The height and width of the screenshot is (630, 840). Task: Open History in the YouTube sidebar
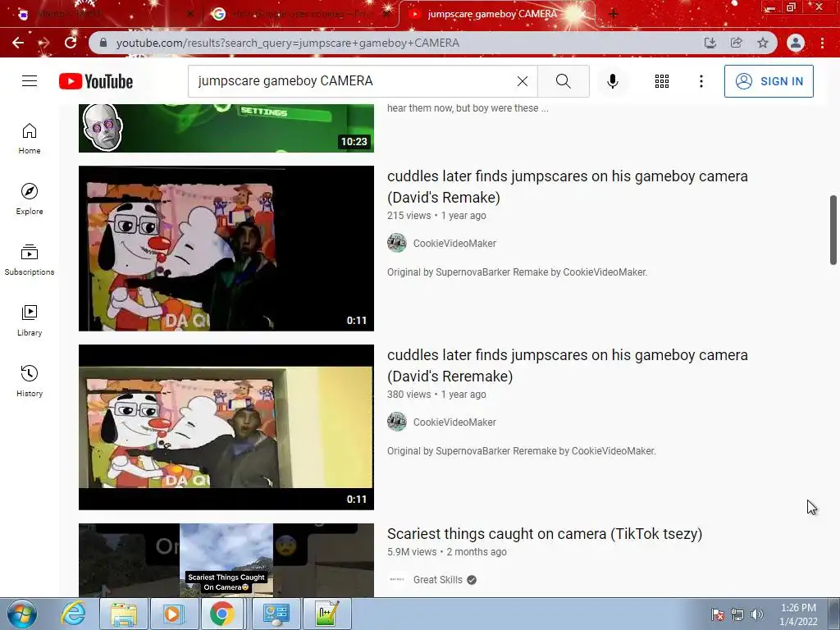pos(30,381)
